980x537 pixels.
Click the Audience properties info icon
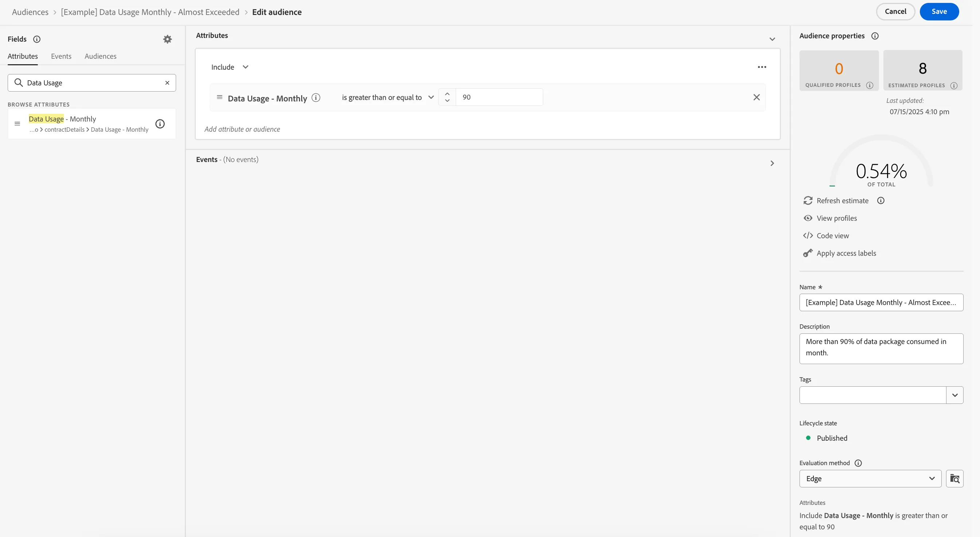click(875, 36)
